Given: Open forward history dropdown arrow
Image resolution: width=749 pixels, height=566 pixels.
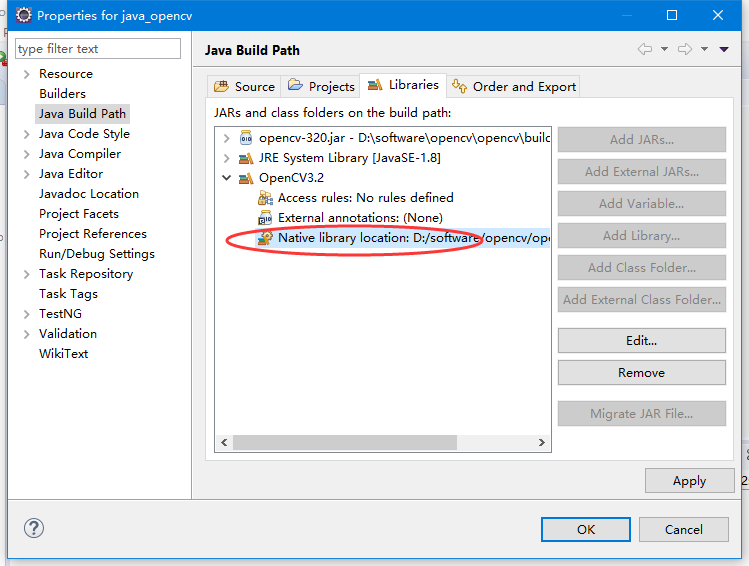Looking at the screenshot, I should tap(704, 49).
